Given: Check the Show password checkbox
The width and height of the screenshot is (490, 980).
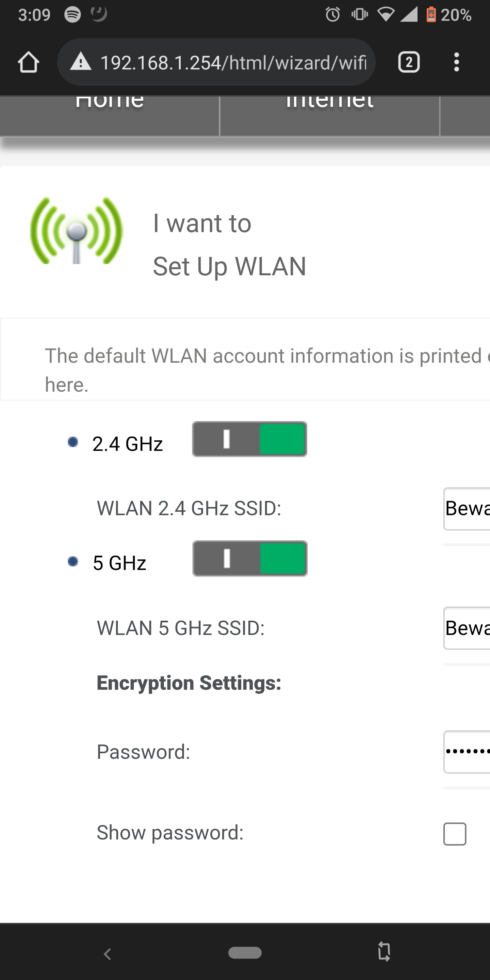Looking at the screenshot, I should click(x=455, y=834).
